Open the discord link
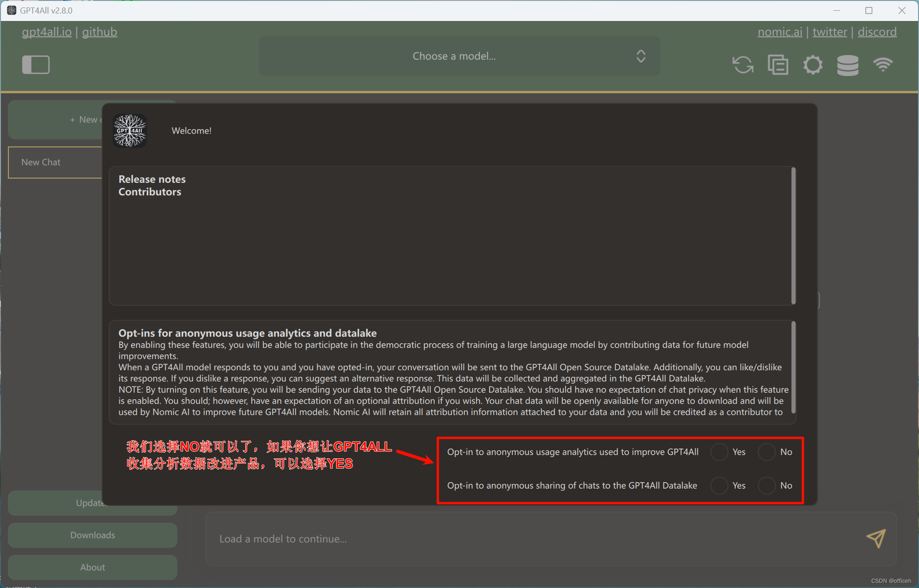Screen dimensions: 919x588 (877, 32)
